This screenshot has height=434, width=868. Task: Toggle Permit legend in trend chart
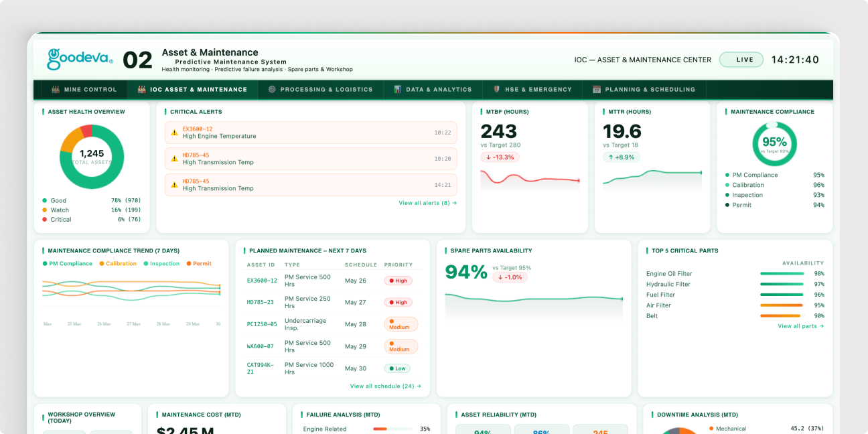[x=199, y=263]
